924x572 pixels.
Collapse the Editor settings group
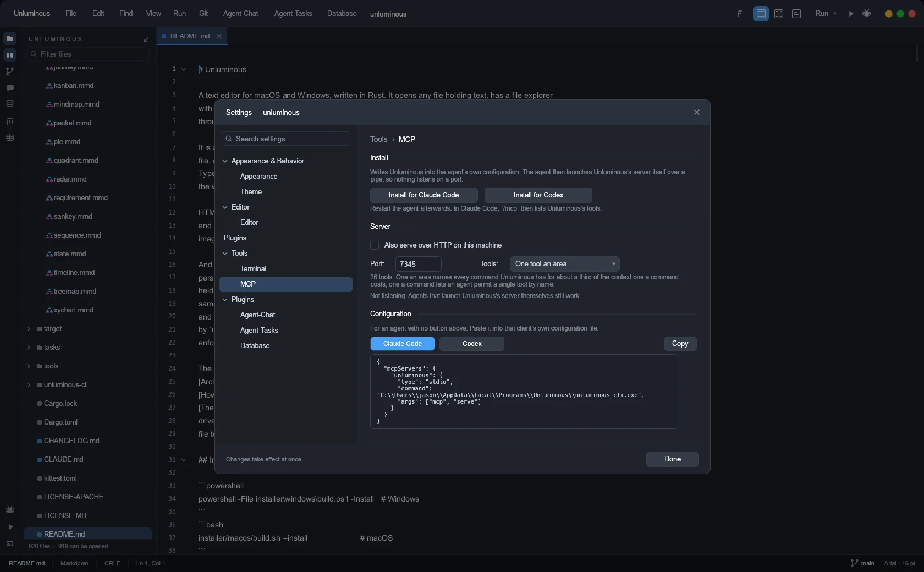click(x=225, y=207)
